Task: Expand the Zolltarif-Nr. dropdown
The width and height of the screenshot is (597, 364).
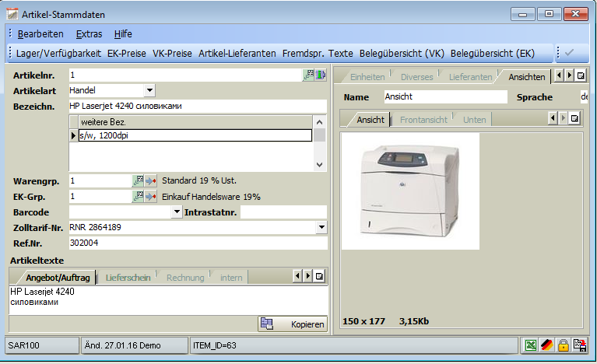Action: [x=321, y=227]
